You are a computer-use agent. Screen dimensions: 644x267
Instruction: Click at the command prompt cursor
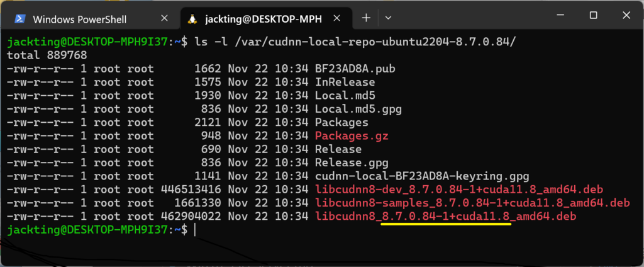(195, 230)
